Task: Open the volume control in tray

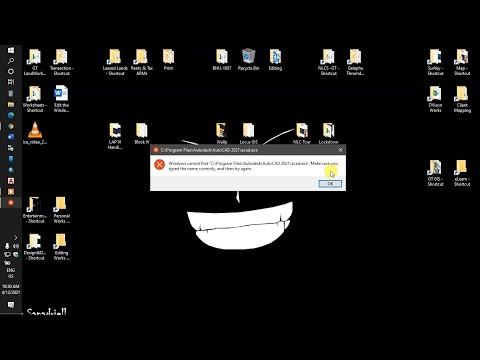Action: point(15,246)
